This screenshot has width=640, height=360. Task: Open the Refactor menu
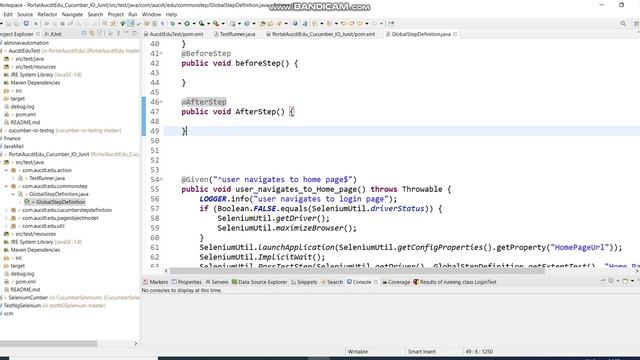pyautogui.click(x=47, y=14)
